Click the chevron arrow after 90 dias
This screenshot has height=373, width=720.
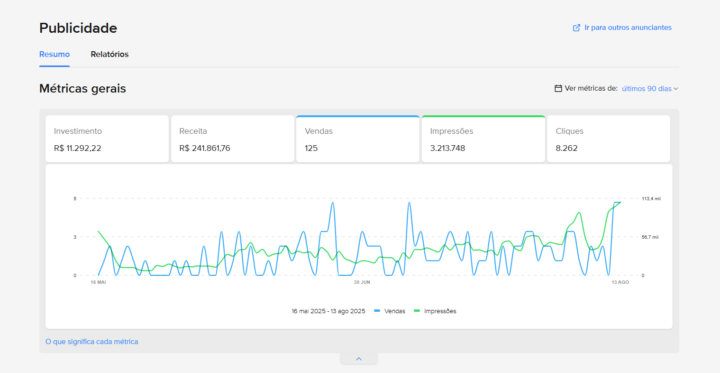[x=675, y=89]
